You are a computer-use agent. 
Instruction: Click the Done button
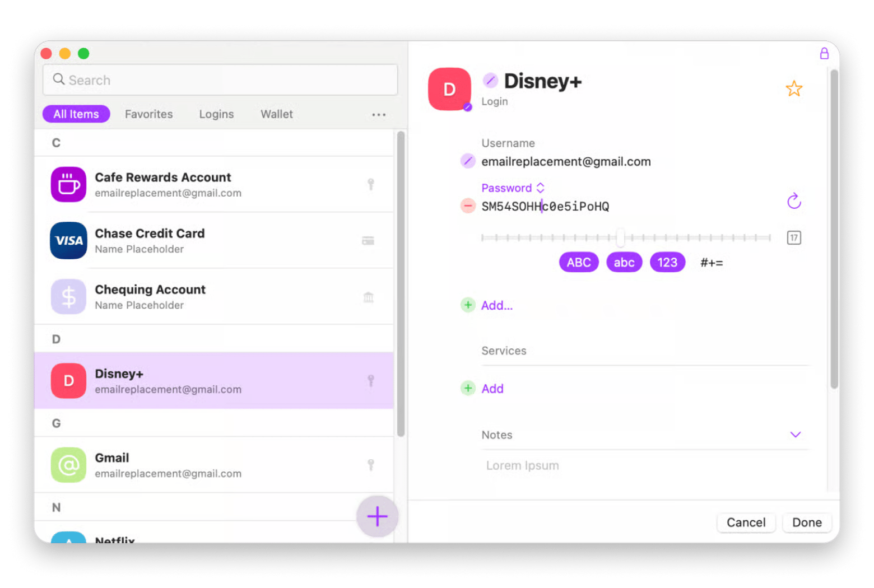pos(807,522)
